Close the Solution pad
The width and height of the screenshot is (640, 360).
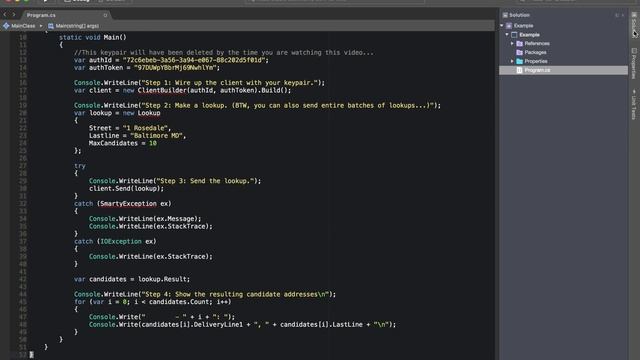pyautogui.click(x=623, y=15)
